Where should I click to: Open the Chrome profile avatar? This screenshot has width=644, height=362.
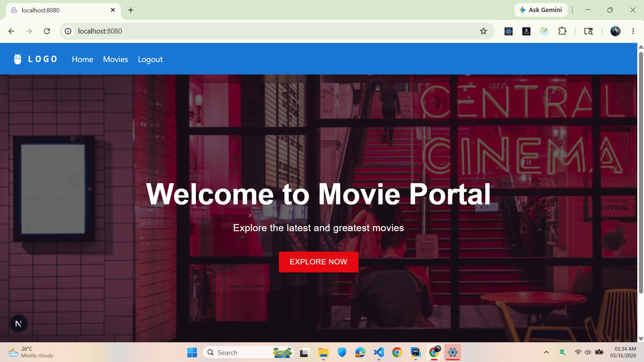pos(615,31)
